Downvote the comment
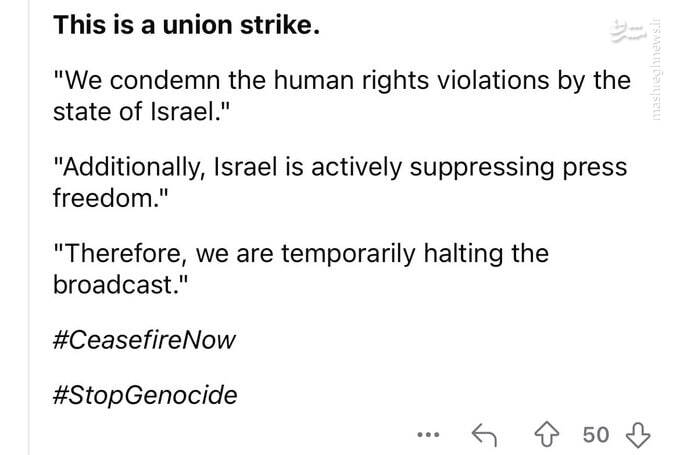The image size is (680, 455). (638, 434)
